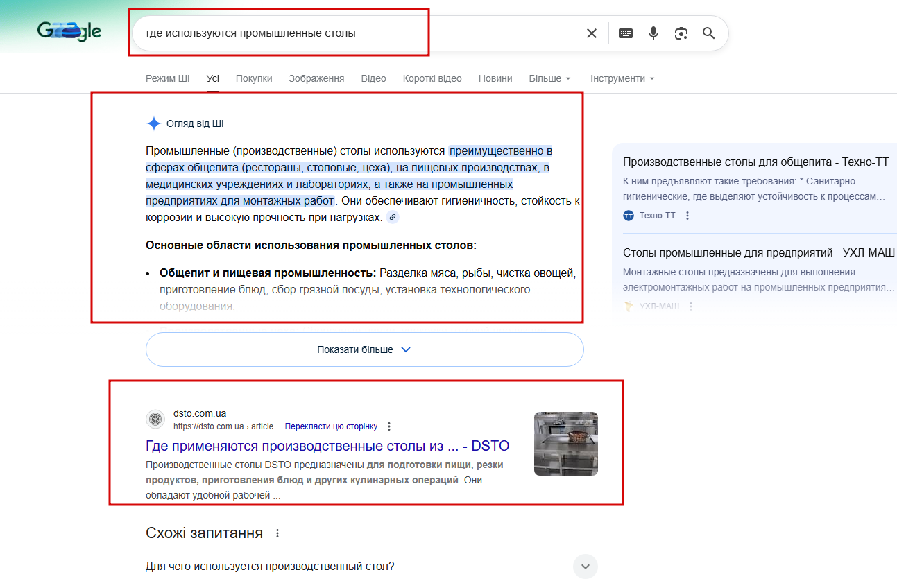Switch to the Зображення tab
Viewport: 897px width, 588px height.
[x=316, y=78]
